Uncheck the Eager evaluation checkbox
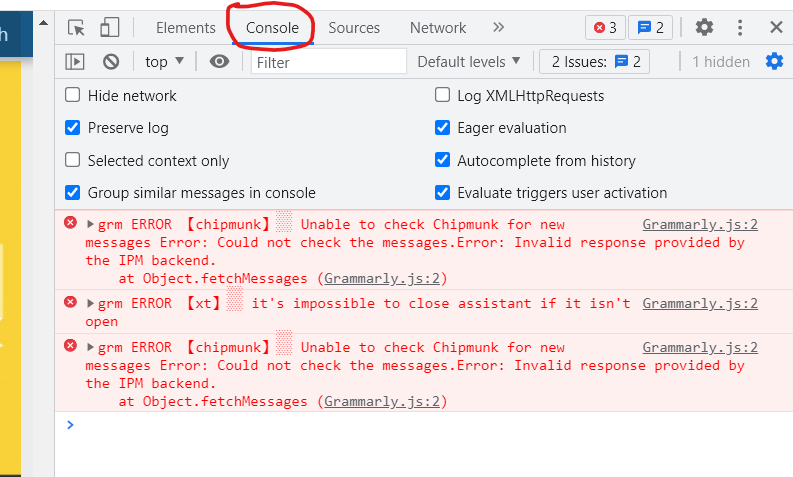793x477 pixels. tap(442, 127)
